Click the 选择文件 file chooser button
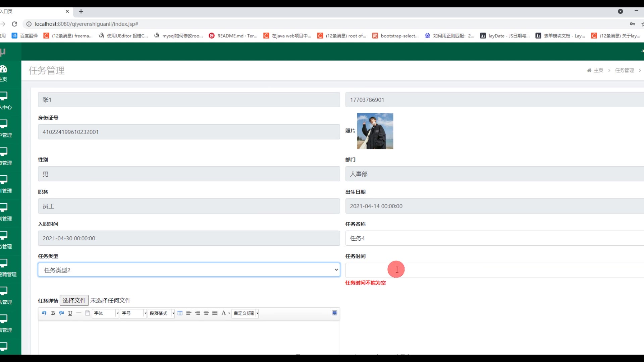 (74, 300)
